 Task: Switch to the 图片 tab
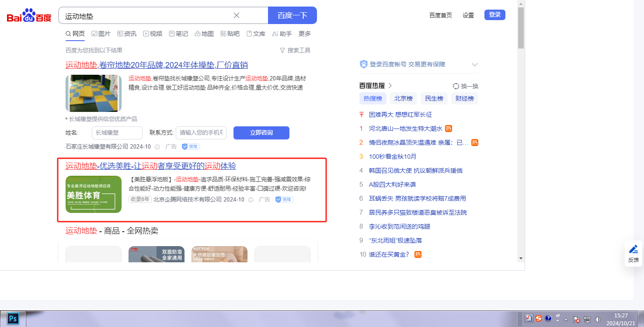101,34
